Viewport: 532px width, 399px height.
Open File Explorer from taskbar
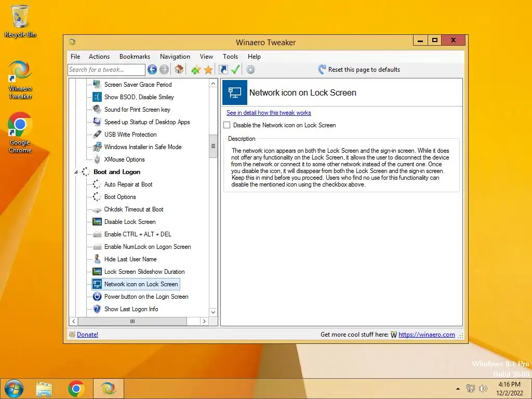44,389
